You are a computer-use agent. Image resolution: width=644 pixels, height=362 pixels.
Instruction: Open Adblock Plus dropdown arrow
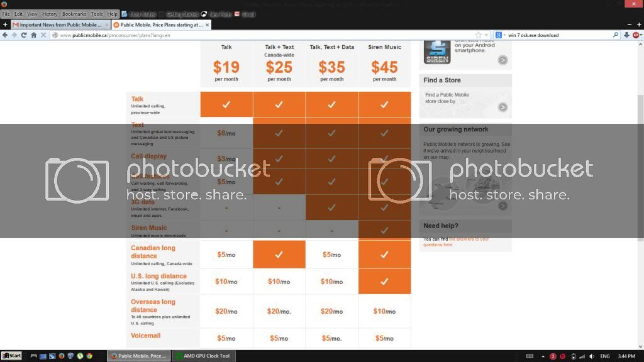click(641, 35)
